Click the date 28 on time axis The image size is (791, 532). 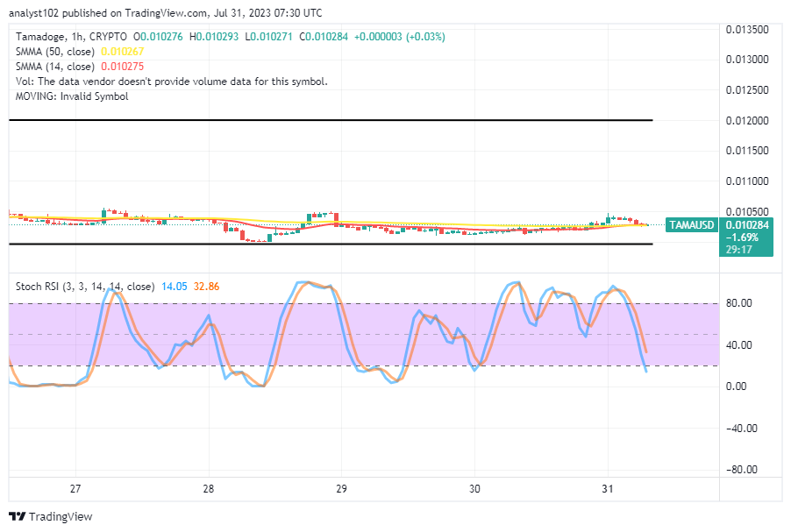[209, 489]
